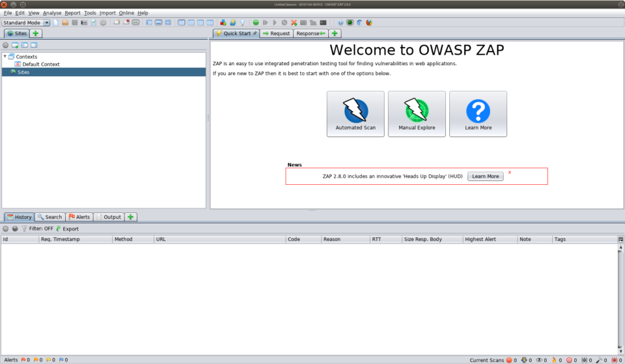Click the red X custom breakpoint icon
625x364 pixels.
(294, 23)
